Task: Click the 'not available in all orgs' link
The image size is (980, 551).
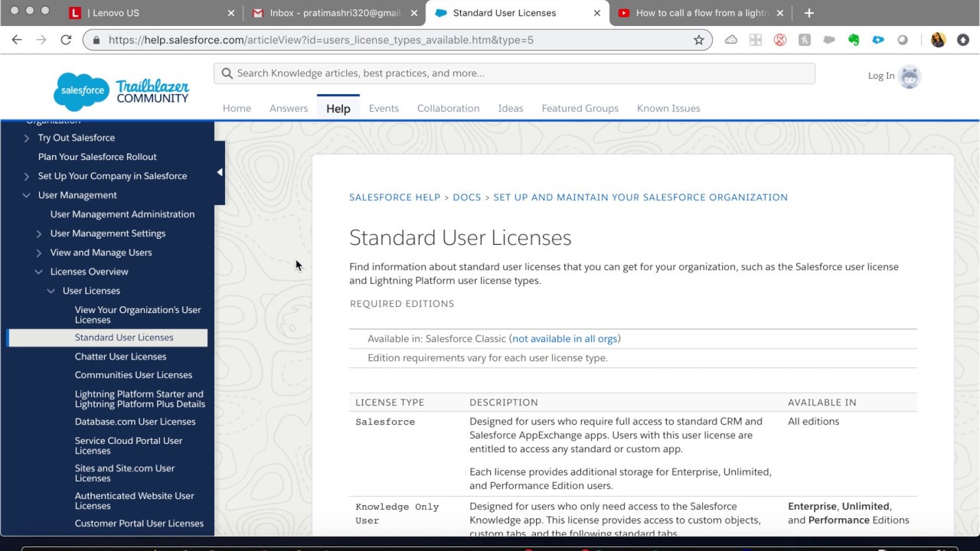Action: 565,338
